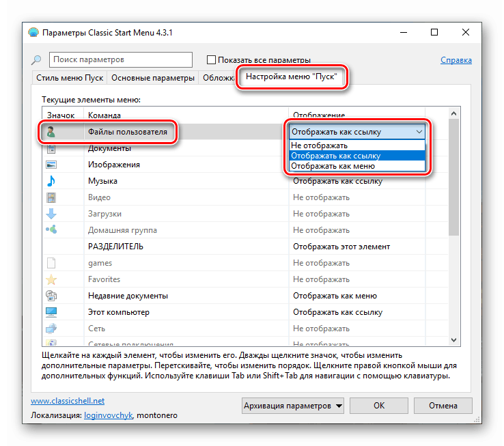Click the Документы row icon
Viewport: 504px width, 446px height.
[51, 149]
